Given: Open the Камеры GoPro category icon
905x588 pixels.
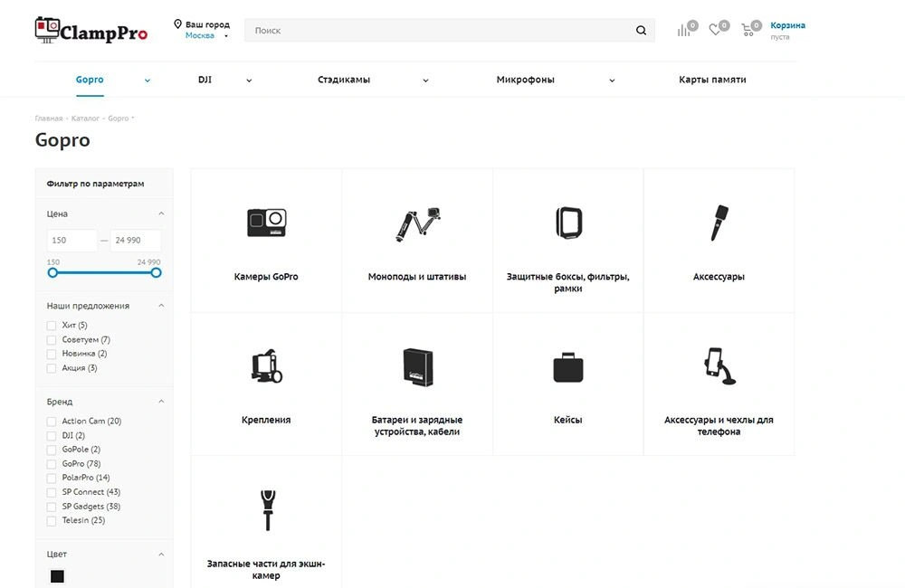Looking at the screenshot, I should point(266,223).
